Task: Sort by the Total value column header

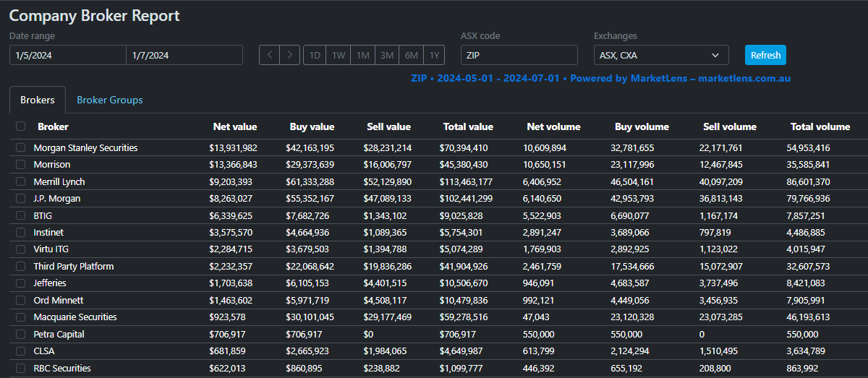Action: [x=468, y=126]
